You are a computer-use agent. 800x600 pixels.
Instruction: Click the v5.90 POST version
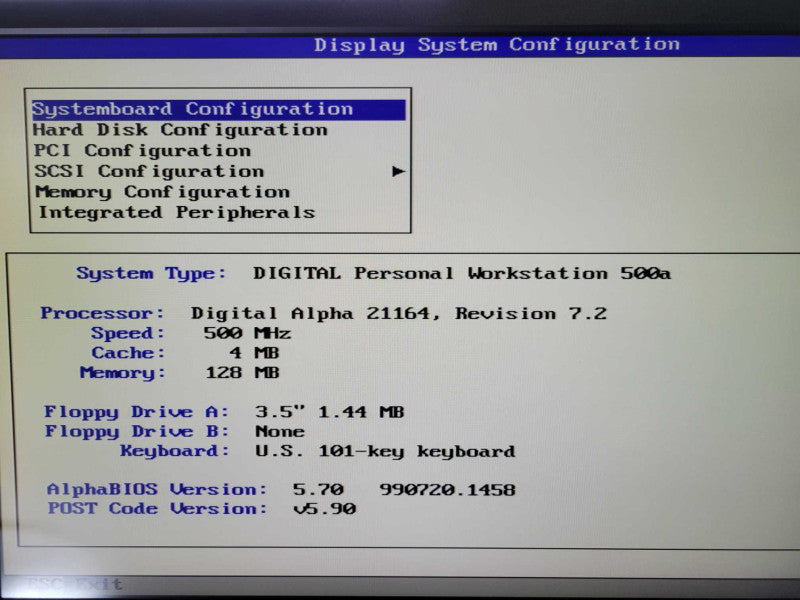(324, 509)
